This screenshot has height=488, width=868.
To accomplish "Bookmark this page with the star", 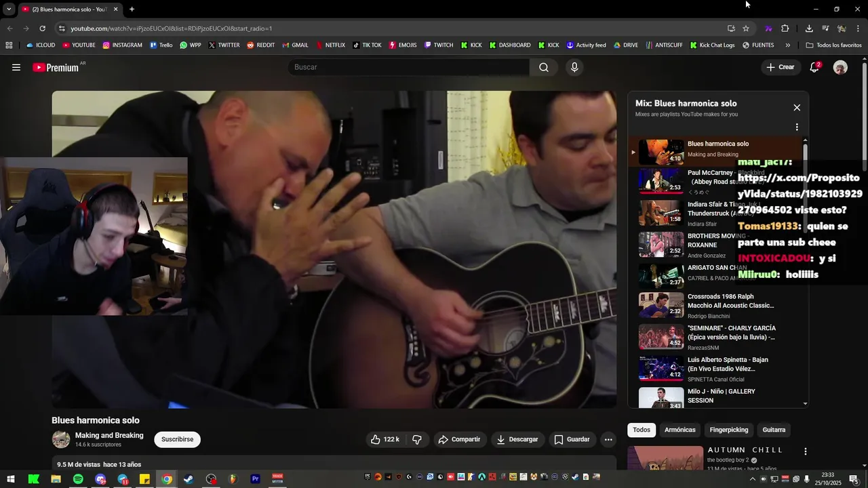I will pos(746,28).
